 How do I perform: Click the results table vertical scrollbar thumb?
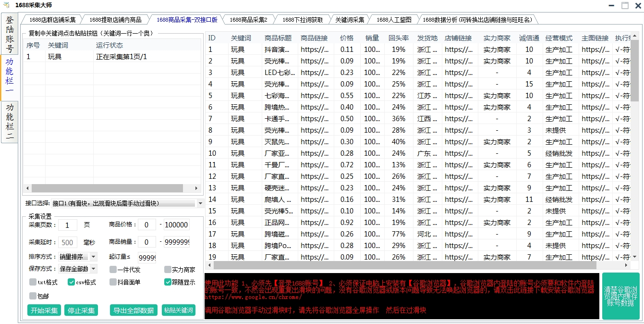click(x=634, y=71)
